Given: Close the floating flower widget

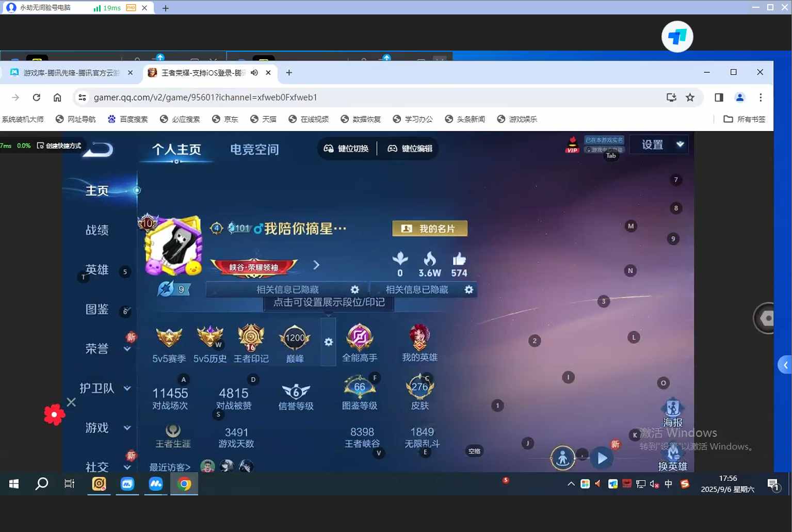Looking at the screenshot, I should (x=71, y=402).
